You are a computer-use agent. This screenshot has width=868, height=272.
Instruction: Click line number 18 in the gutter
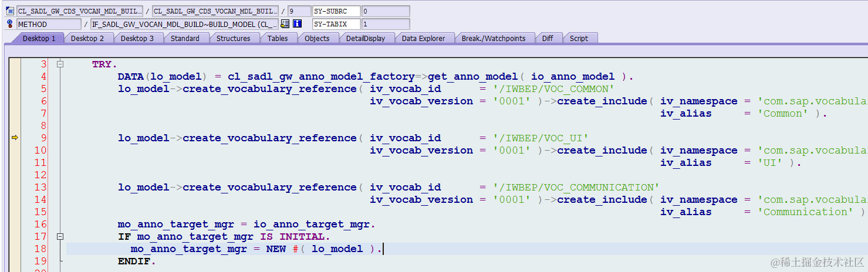tap(40, 249)
